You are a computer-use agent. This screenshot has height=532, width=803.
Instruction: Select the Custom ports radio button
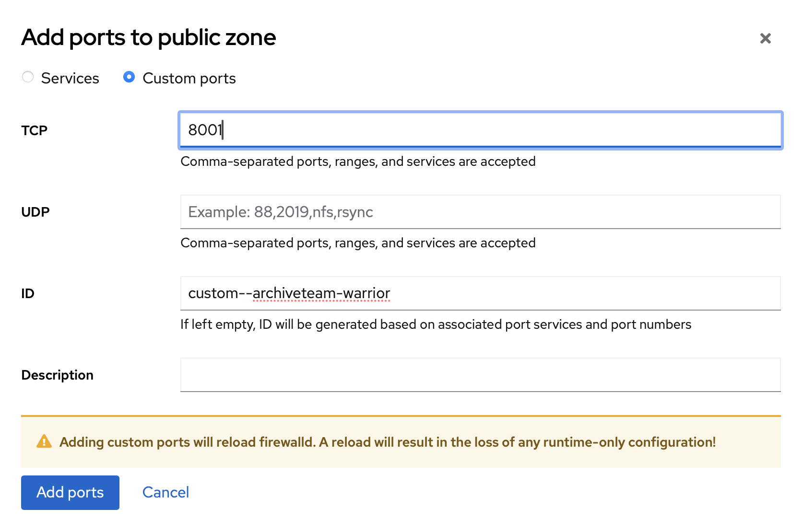click(x=129, y=77)
